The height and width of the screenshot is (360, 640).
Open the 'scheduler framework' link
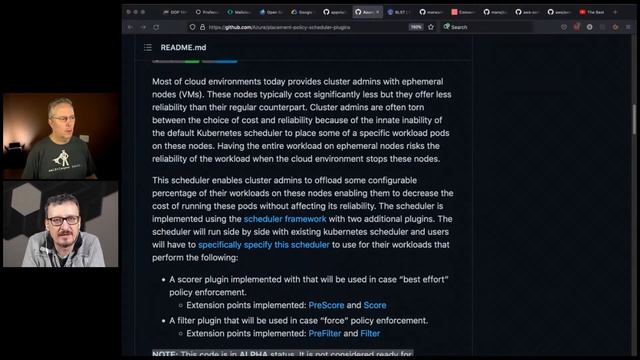click(285, 219)
